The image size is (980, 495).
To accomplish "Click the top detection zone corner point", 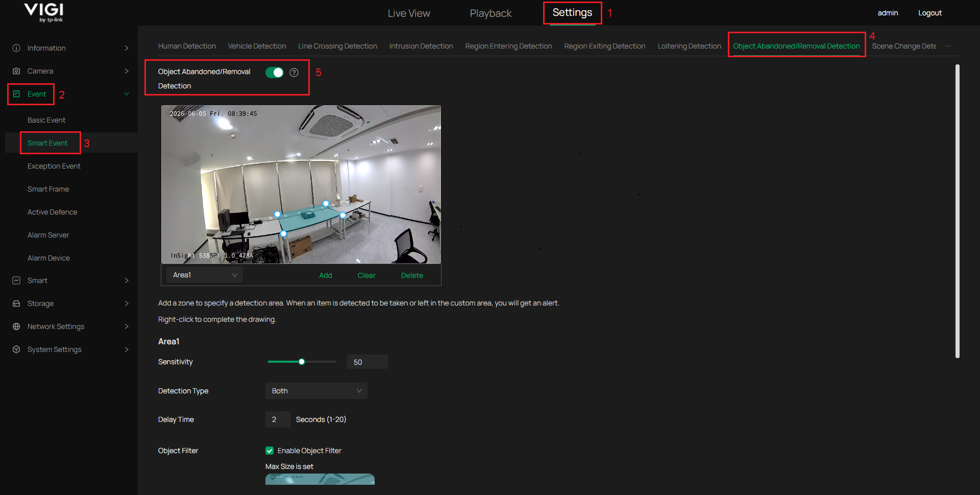I will click(326, 203).
